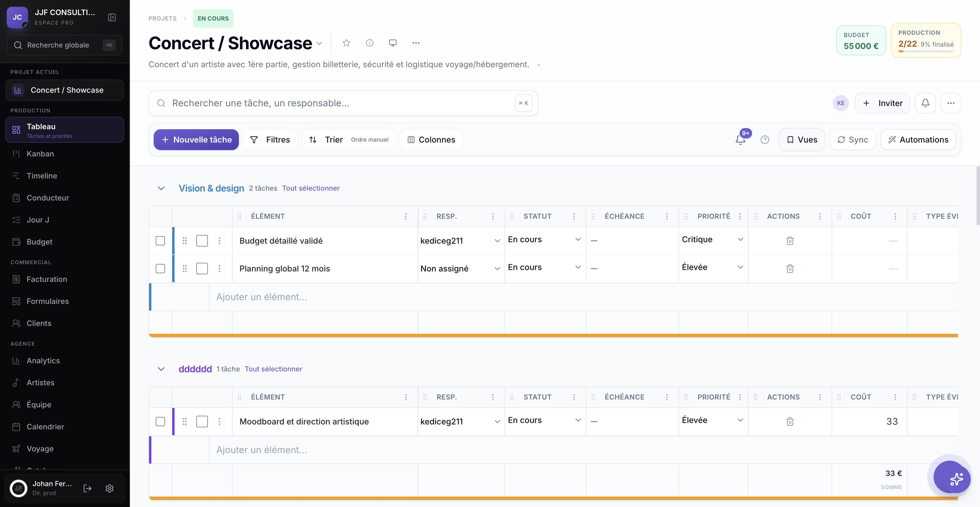Tick outer selection checkbox for Budget détaillé validé
The width and height of the screenshot is (980, 507).
[x=160, y=240]
